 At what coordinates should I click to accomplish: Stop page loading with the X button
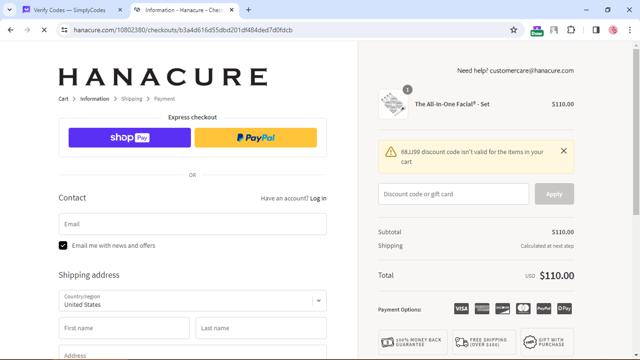tap(44, 30)
